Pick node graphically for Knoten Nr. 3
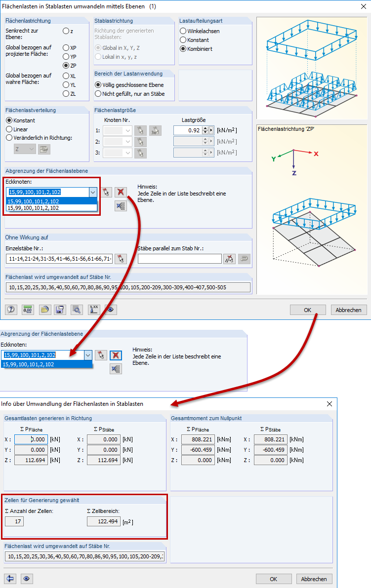Screen dimensions: 371x588 coord(141,153)
